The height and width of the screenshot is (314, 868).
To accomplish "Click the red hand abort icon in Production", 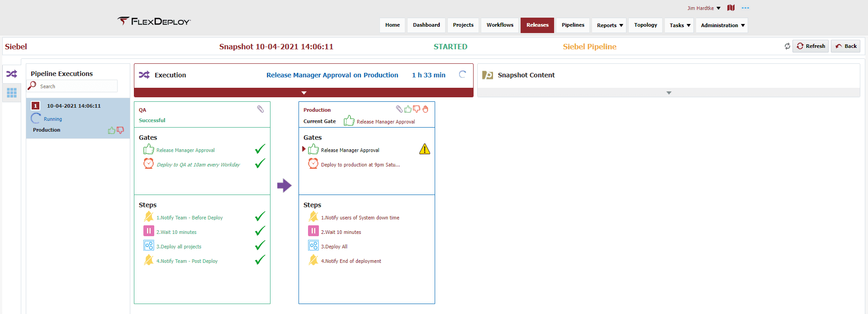I will click(425, 109).
